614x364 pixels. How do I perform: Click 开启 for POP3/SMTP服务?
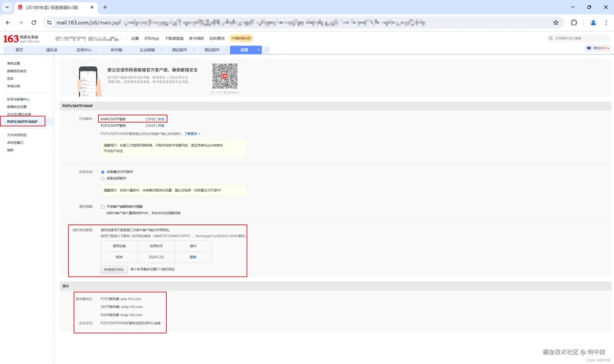point(161,126)
